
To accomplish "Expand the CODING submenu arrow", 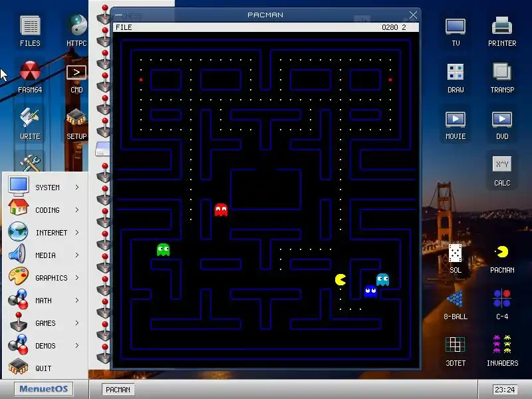I will coord(77,210).
